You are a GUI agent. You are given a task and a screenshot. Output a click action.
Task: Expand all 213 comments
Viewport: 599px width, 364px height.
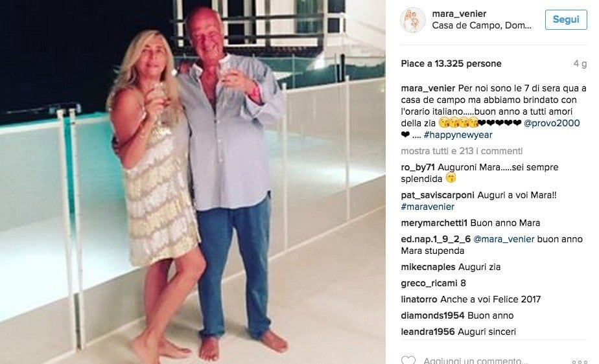pos(462,151)
